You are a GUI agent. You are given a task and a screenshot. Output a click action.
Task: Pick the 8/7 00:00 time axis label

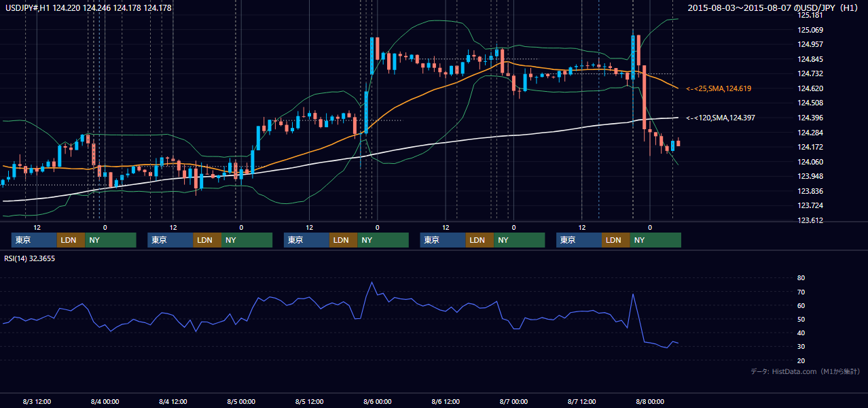[513, 401]
